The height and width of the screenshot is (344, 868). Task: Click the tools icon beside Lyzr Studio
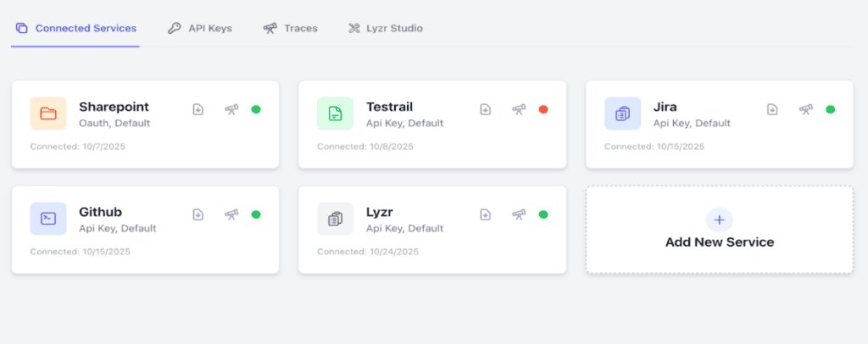pyautogui.click(x=353, y=28)
